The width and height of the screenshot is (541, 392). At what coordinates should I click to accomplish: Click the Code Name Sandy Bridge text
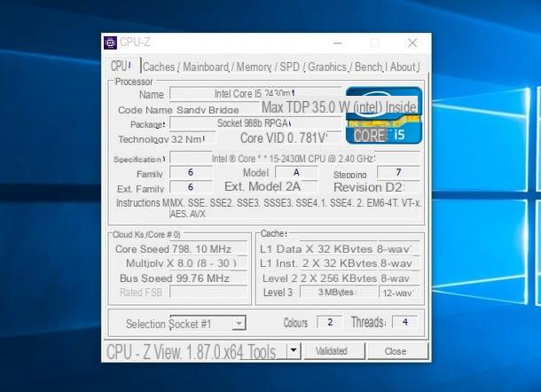(178, 110)
